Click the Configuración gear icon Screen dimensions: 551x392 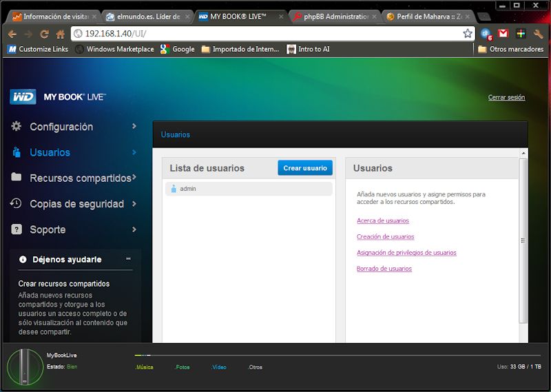coord(16,126)
